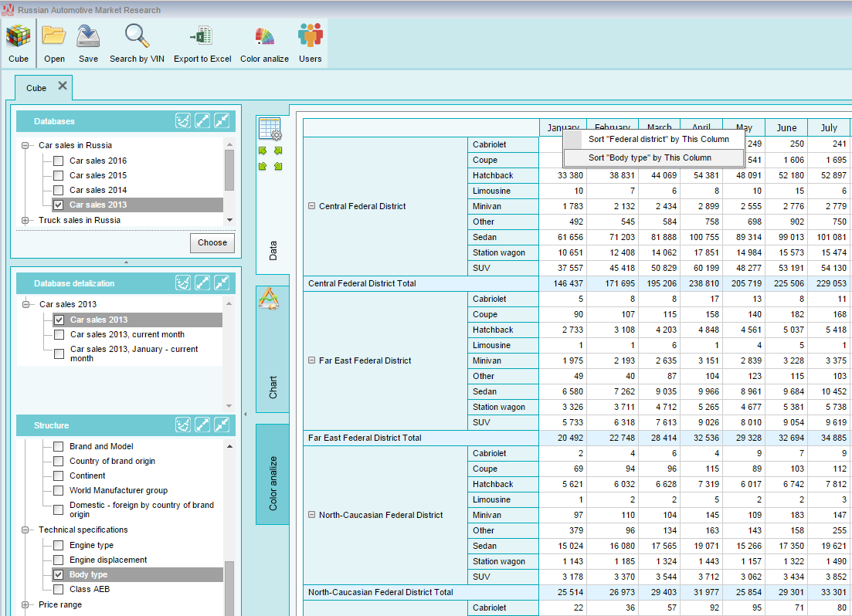852x616 pixels.
Task: Uncheck the Body type checkbox
Action: (x=58, y=575)
